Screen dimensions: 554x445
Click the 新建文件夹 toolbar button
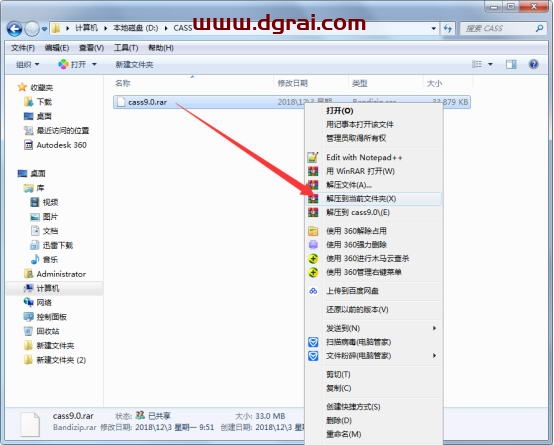(134, 65)
